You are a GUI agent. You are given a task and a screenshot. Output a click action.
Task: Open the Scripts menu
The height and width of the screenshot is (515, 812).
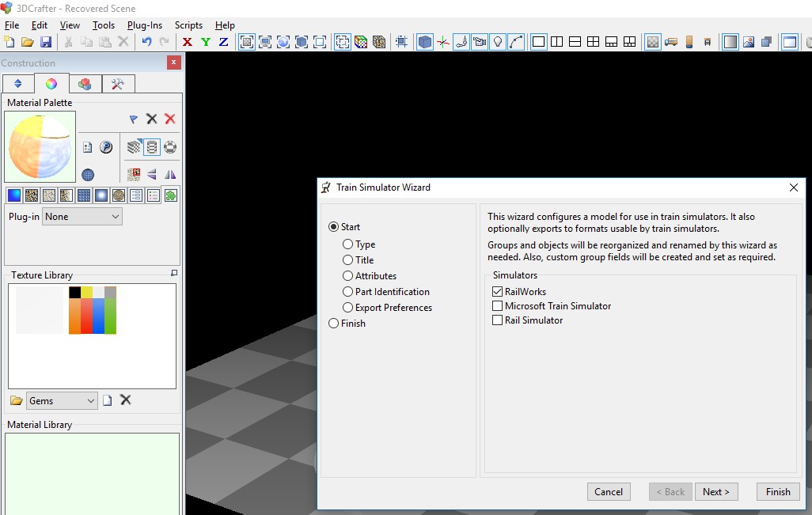188,25
